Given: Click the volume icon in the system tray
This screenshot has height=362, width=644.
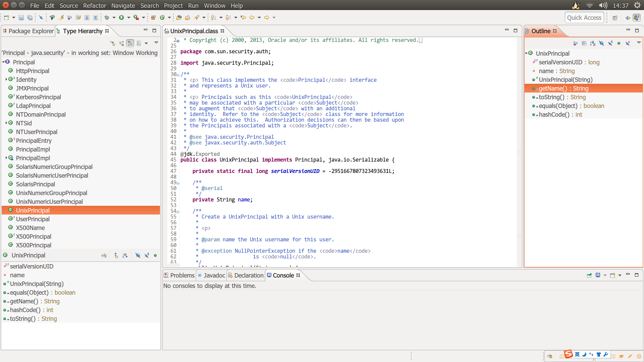Looking at the screenshot, I should coord(603,5).
